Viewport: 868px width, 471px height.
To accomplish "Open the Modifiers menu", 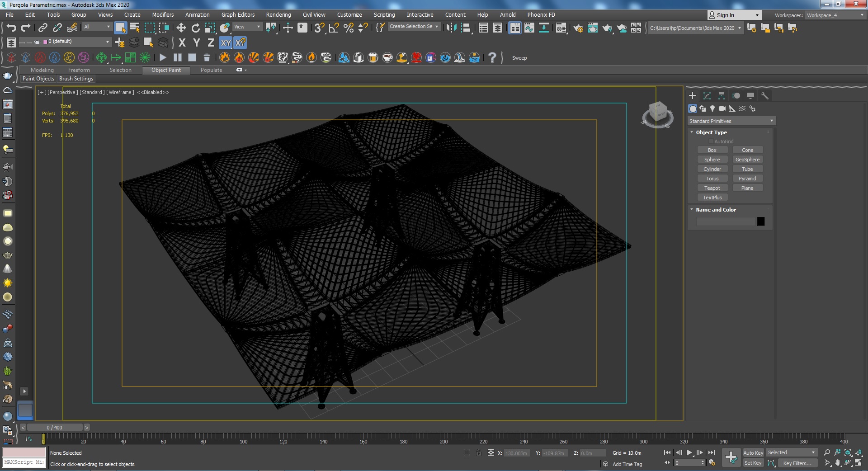I will click(163, 15).
